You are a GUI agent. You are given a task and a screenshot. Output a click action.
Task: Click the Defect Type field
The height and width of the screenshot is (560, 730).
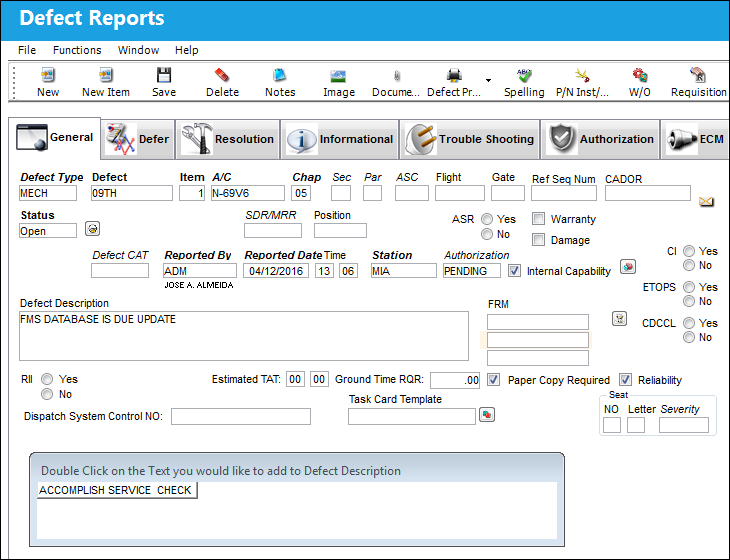47,193
